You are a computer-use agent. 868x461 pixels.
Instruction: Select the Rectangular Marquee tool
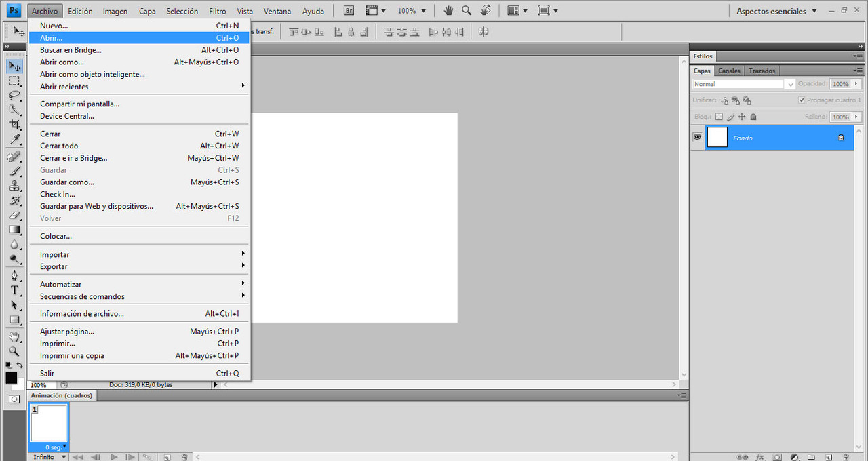click(14, 81)
